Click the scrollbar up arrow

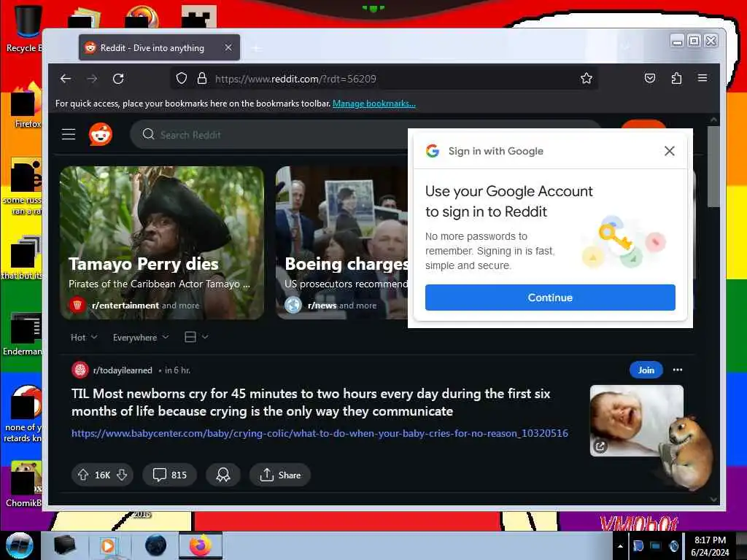point(713,120)
